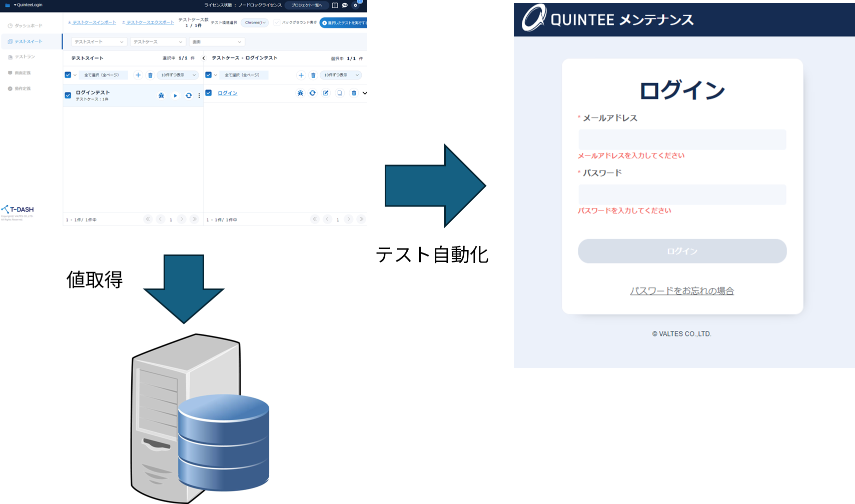Uncheck the ログイン test case checkbox
The height and width of the screenshot is (504, 855).
(209, 93)
